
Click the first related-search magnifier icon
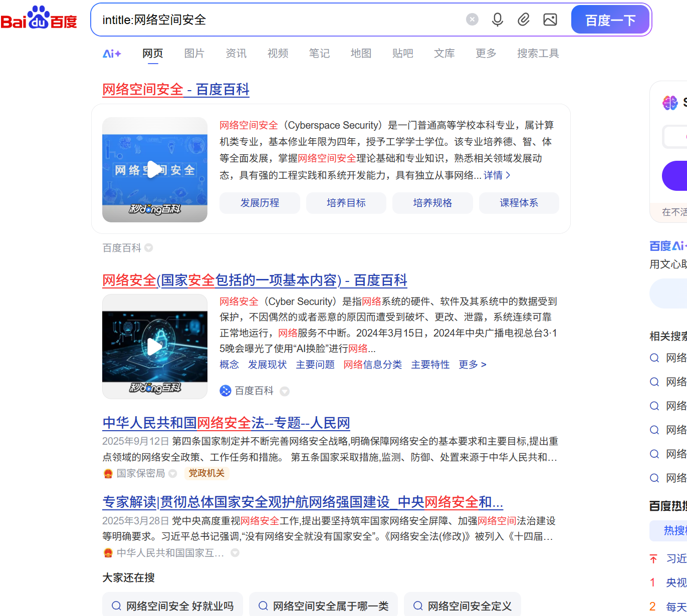pyautogui.click(x=654, y=358)
